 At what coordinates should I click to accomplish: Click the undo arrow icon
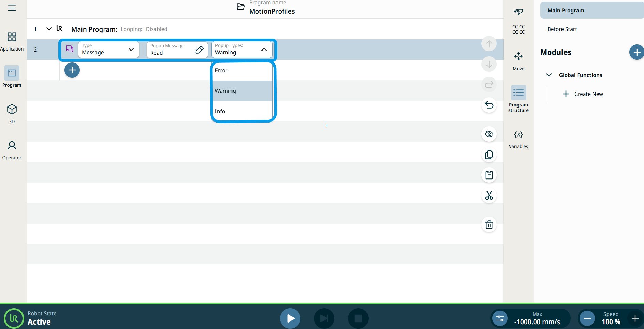[489, 105]
